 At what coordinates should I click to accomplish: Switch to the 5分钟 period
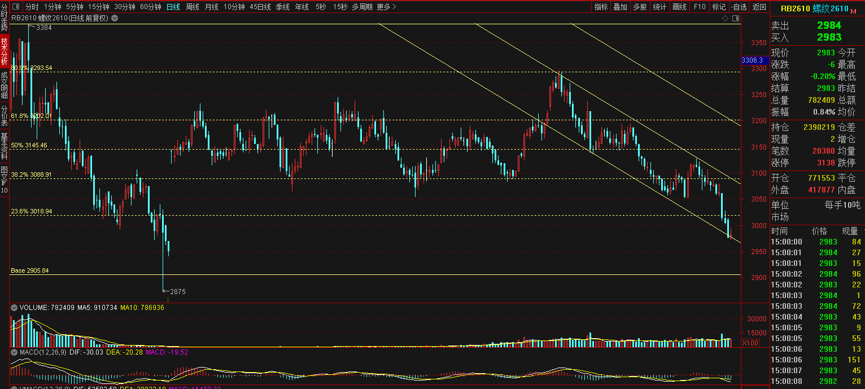tap(74, 7)
